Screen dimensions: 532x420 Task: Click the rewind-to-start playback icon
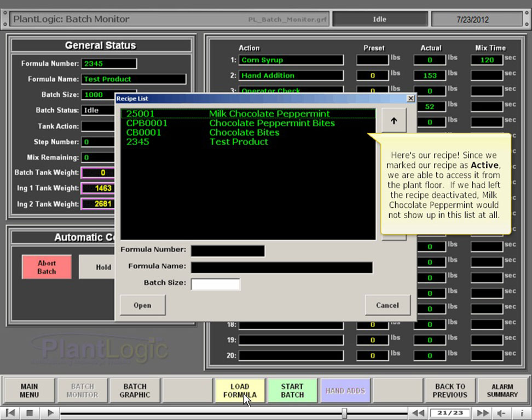click(11, 413)
